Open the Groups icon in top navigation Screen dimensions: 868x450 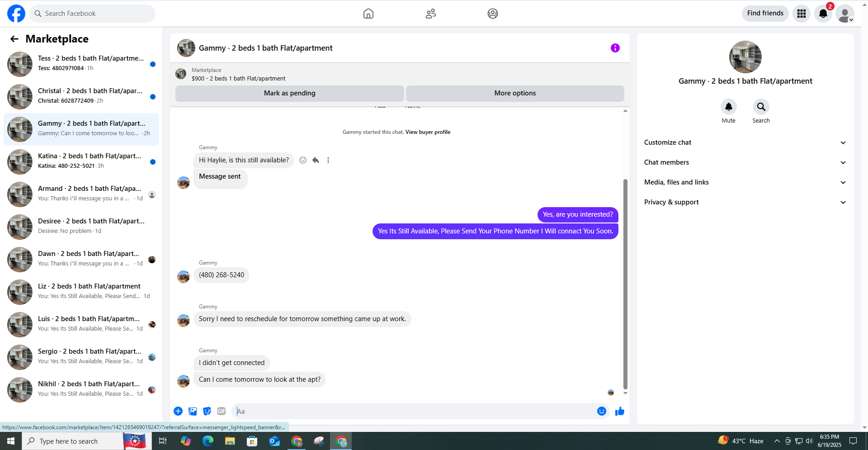point(493,14)
